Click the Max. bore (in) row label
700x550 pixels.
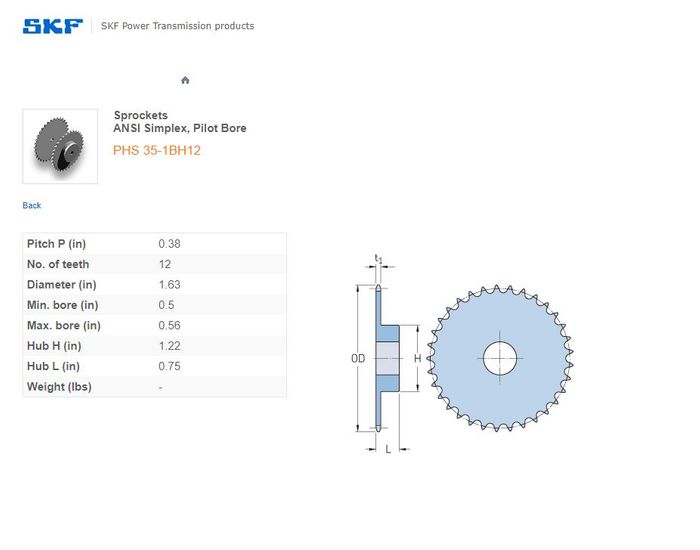pos(64,326)
